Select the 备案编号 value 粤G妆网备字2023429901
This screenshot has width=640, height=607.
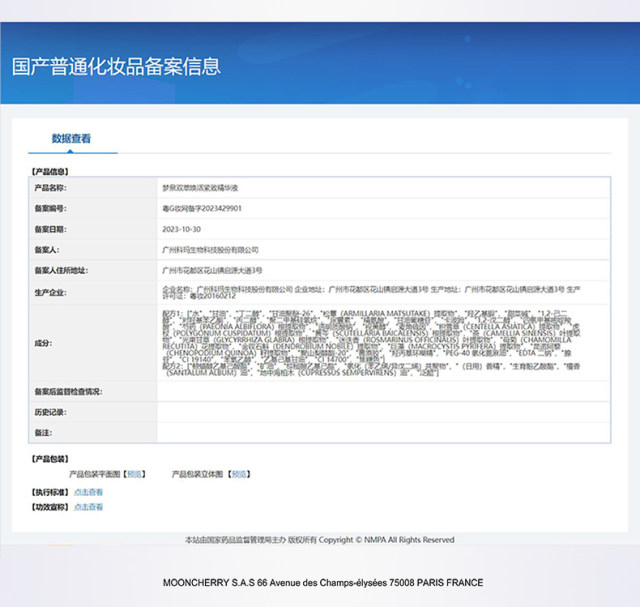pyautogui.click(x=202, y=208)
